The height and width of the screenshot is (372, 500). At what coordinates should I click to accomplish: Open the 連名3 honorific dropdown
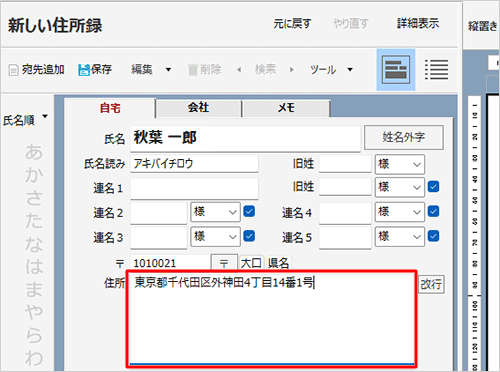click(215, 237)
